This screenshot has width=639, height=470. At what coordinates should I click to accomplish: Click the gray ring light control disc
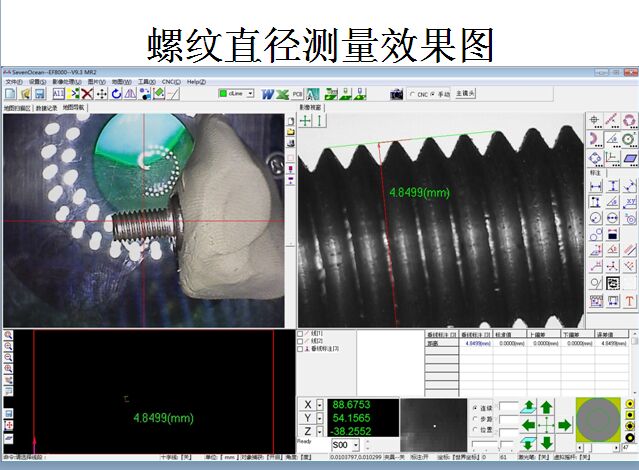(x=598, y=420)
